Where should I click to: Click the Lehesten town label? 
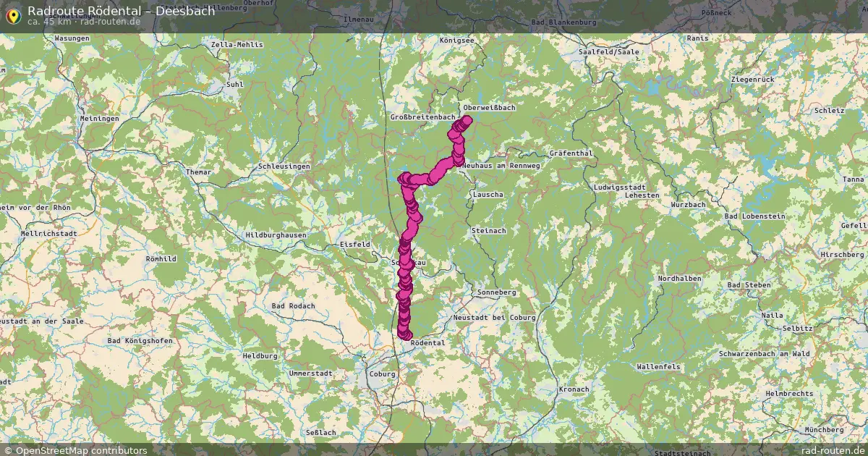(642, 195)
